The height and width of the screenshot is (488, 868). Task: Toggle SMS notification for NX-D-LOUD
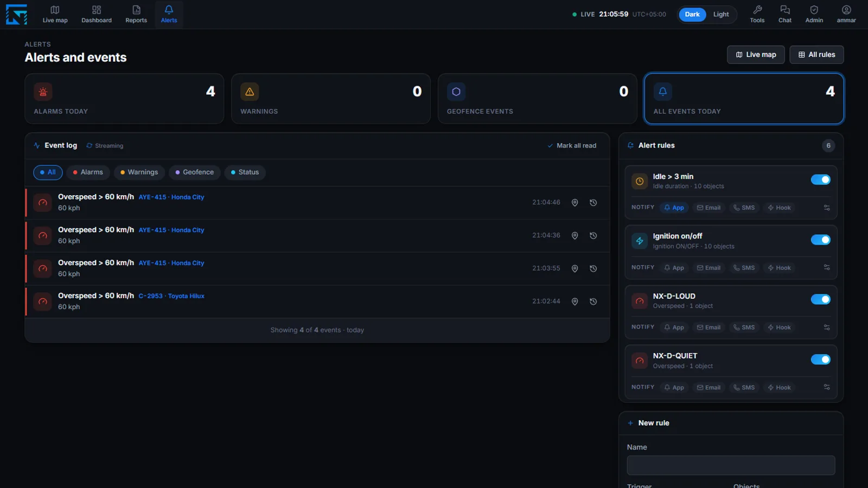click(744, 328)
